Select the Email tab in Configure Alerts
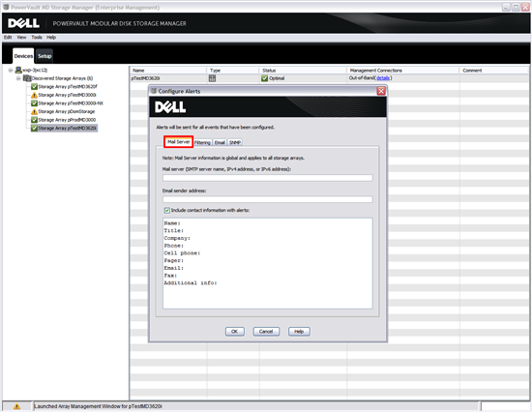 tap(220, 142)
